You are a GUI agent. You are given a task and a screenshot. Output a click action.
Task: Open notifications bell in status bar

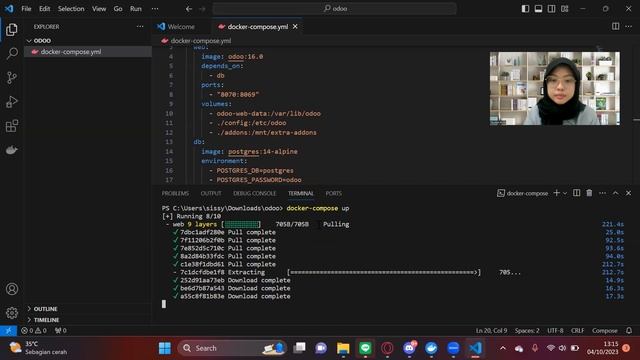tap(629, 331)
